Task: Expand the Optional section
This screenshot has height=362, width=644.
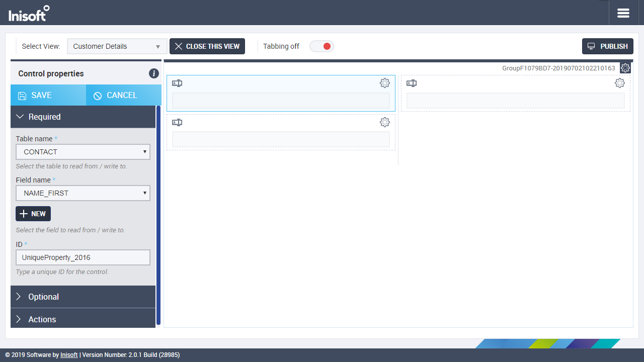Action: coord(83,297)
